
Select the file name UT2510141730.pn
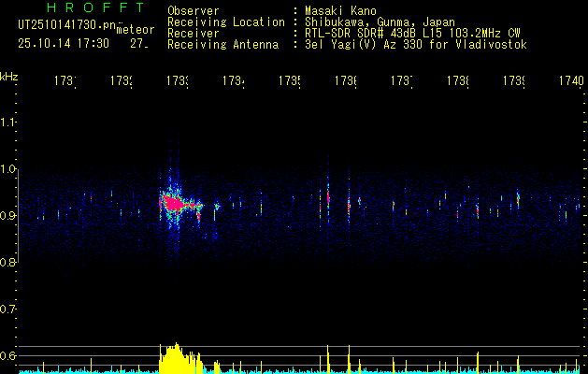coord(66,24)
